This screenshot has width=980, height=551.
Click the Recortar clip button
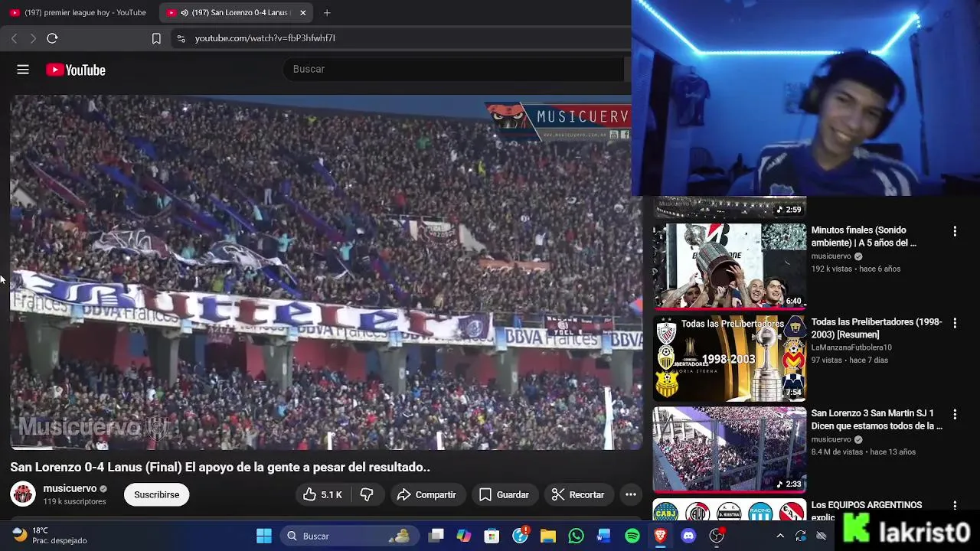click(x=578, y=495)
